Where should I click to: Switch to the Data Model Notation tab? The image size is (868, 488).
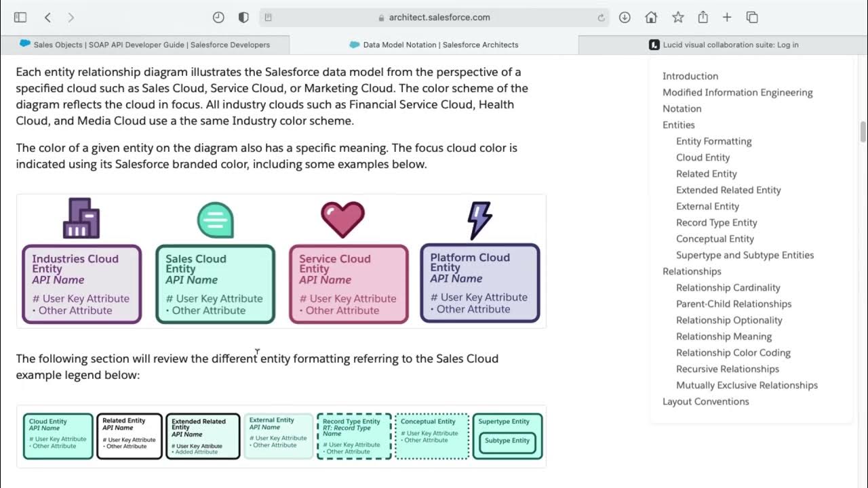coord(434,45)
